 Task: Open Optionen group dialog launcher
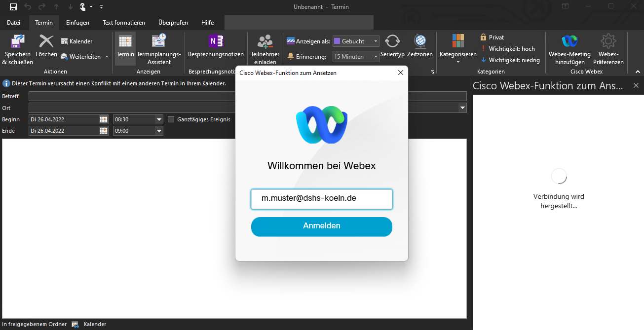pos(433,72)
